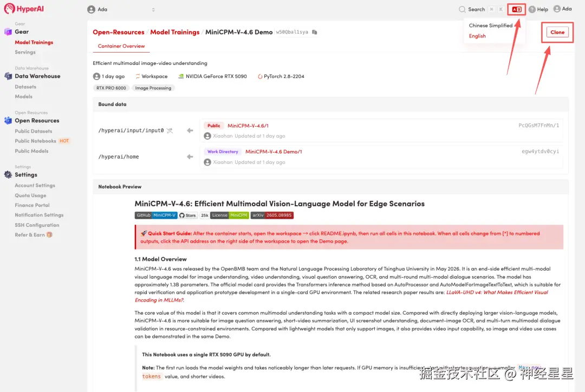Open Finance Portal
The width and height of the screenshot is (585, 392).
tap(32, 205)
